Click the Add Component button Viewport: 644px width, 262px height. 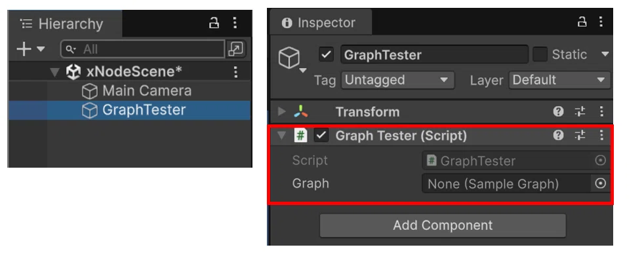click(x=443, y=225)
